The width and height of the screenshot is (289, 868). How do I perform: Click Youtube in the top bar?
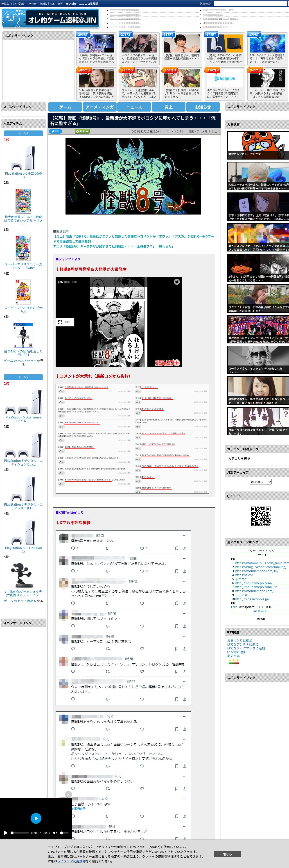(71, 4)
